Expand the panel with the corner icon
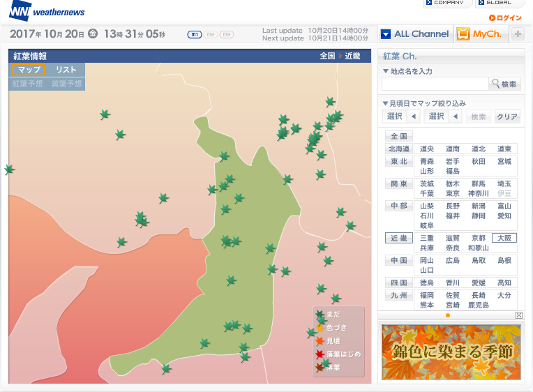The width and height of the screenshot is (533, 392). point(519,315)
